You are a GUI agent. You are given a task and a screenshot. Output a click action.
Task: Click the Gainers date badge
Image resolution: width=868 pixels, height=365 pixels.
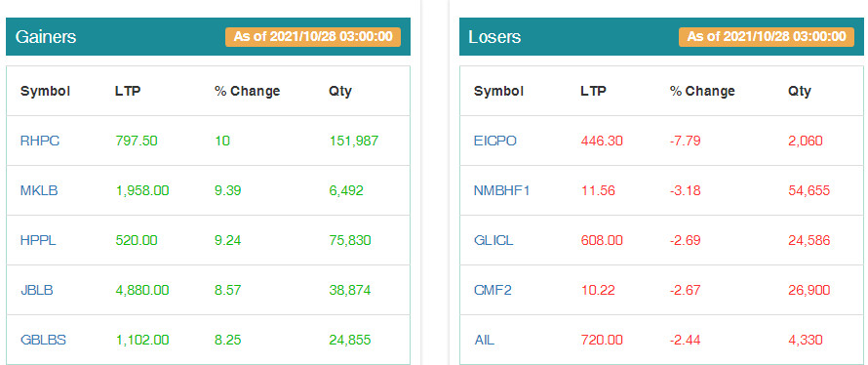[x=313, y=36]
